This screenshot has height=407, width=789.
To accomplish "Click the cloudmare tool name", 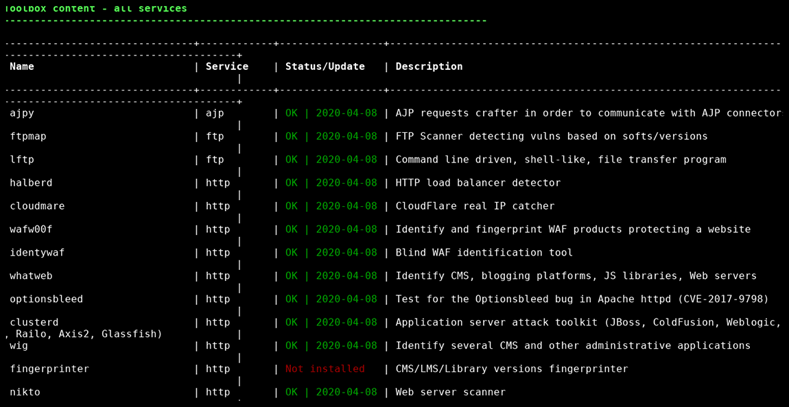I will click(37, 206).
